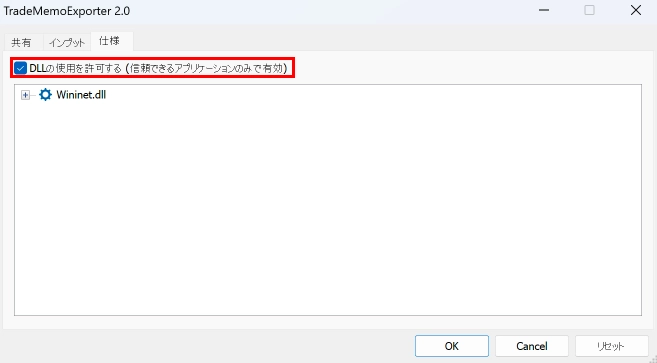Uncheck the DLLの使用を許可する checkbox
Viewport: 657px width, 363px height.
20,68
